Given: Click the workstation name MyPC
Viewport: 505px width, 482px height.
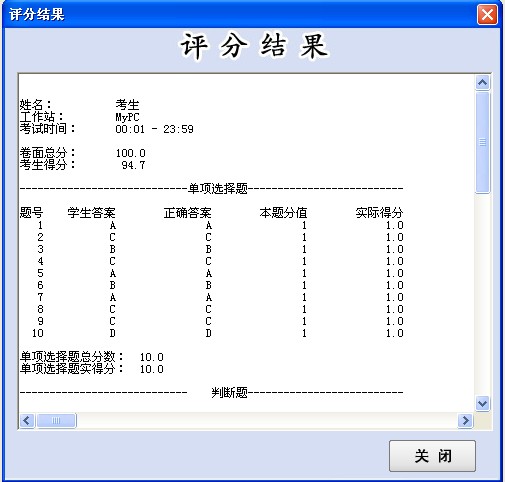Looking at the screenshot, I should (127, 117).
